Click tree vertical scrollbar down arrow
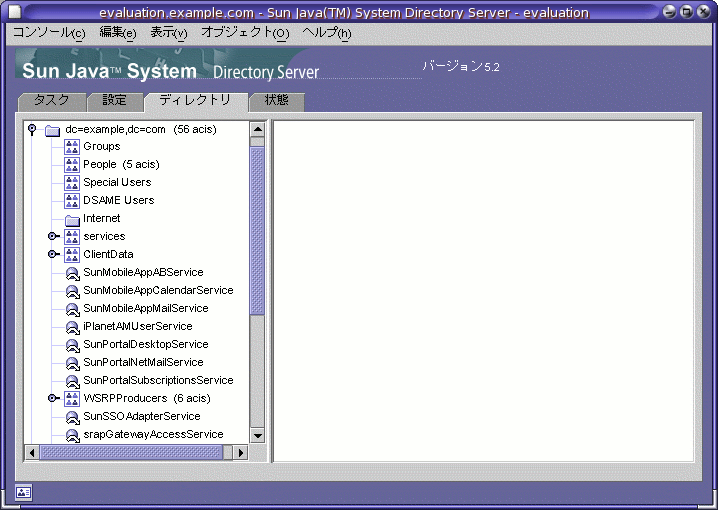The image size is (718, 510). [257, 436]
